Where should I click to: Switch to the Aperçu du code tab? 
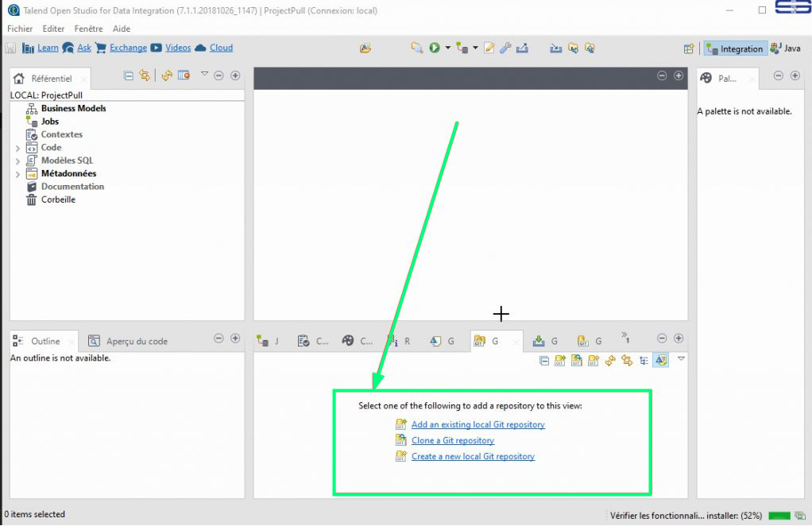[x=129, y=341]
